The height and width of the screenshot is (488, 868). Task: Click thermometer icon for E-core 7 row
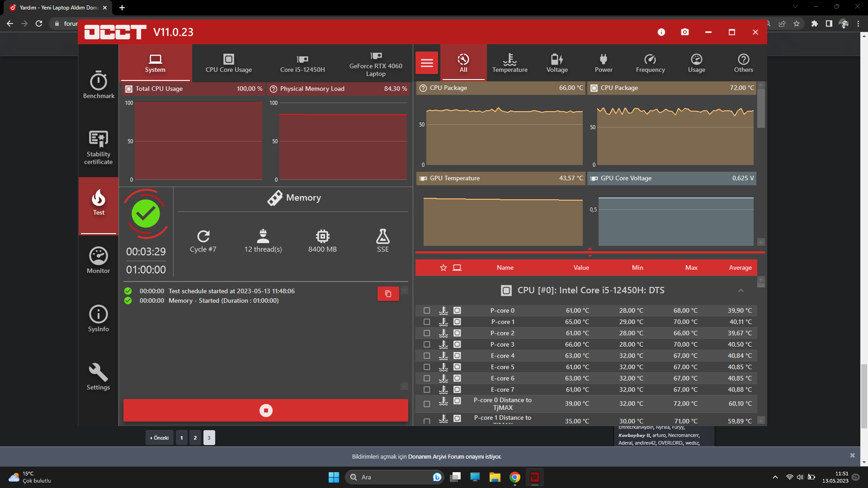point(443,389)
